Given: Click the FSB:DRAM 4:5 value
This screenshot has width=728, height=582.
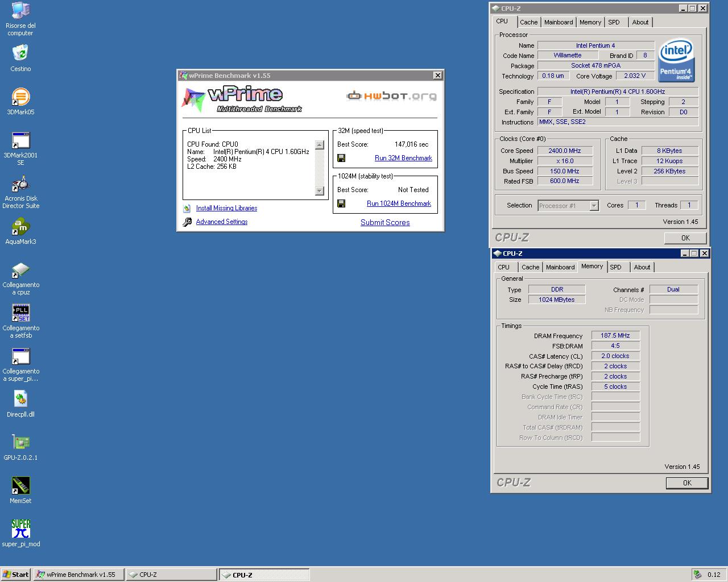Looking at the screenshot, I should (615, 346).
